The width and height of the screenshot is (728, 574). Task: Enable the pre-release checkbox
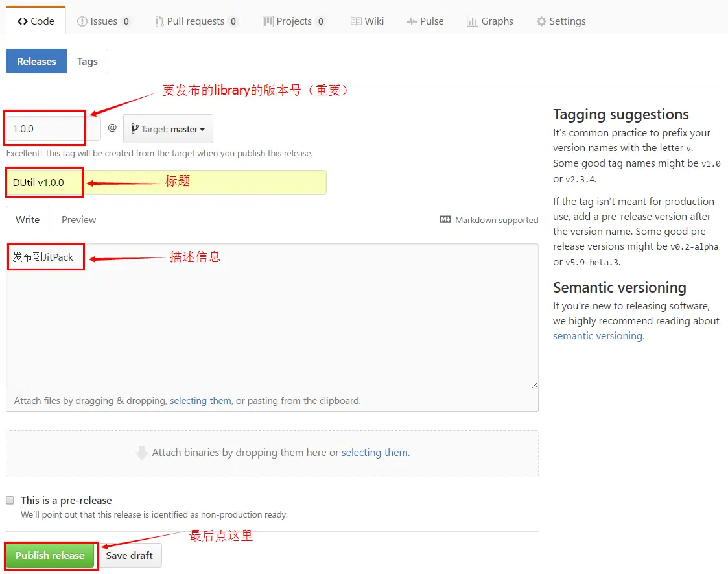pyautogui.click(x=10, y=500)
